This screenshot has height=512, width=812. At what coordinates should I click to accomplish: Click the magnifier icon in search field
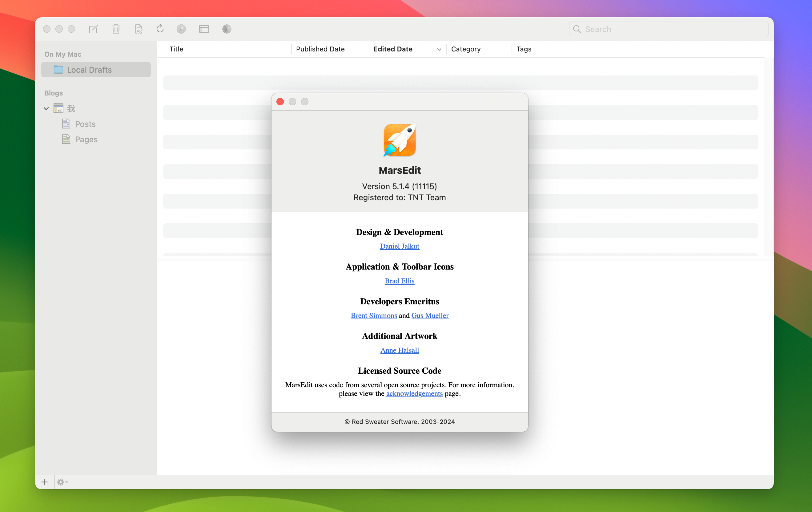click(x=577, y=29)
